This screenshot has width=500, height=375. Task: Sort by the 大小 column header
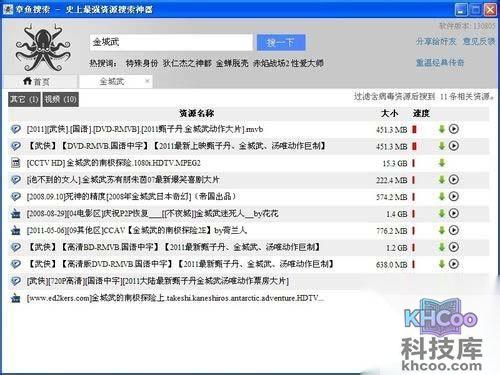[389, 113]
